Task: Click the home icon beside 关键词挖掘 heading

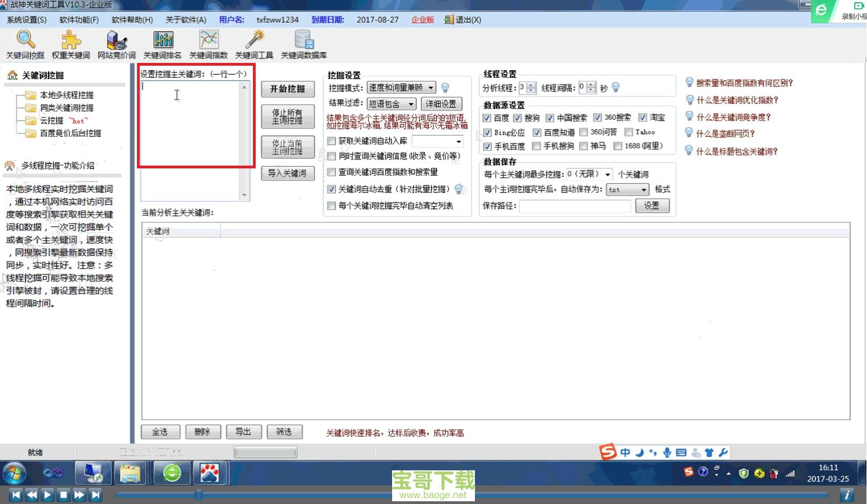Action: click(12, 75)
